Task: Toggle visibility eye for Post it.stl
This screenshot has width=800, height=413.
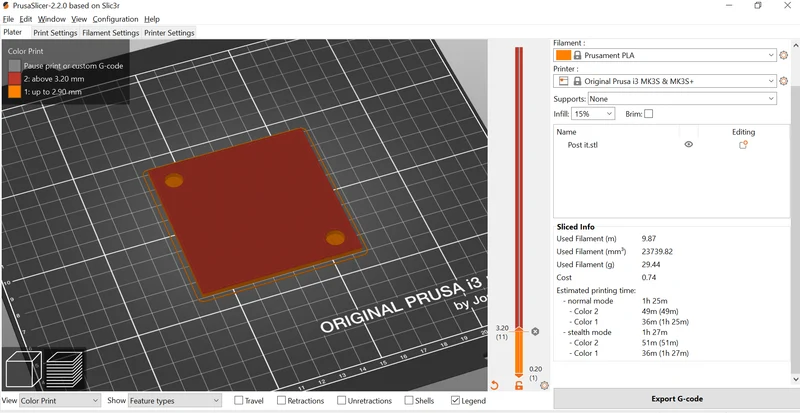Action: click(689, 144)
